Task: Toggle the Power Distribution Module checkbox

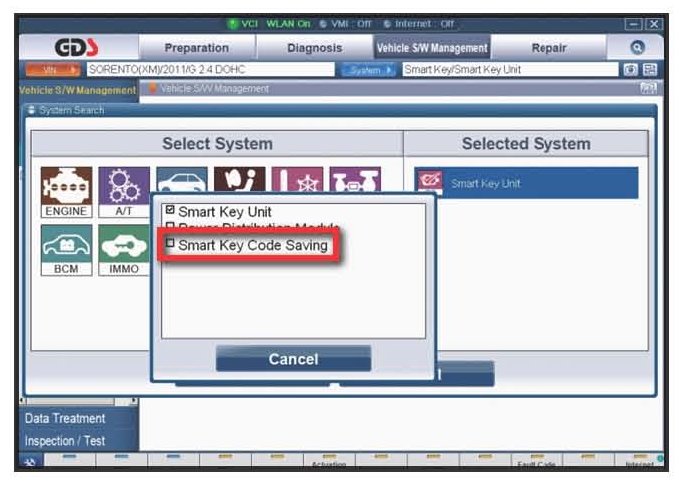Action: (x=170, y=228)
